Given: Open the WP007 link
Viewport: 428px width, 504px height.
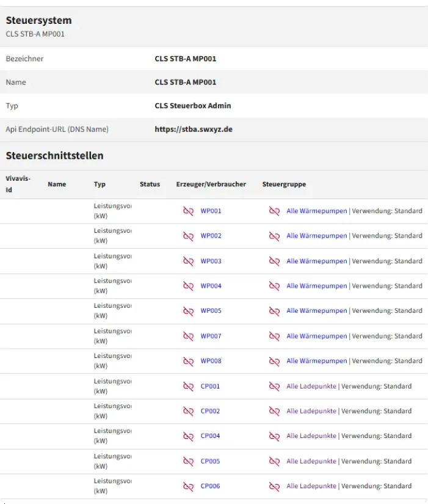Looking at the screenshot, I should click(211, 336).
